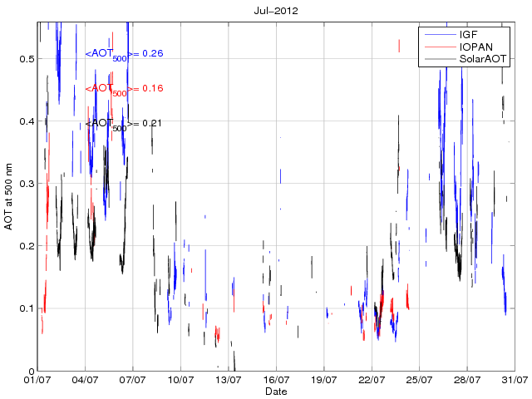532x399 pixels.
Task: Click the x-axis tick 04/07
Action: click(x=85, y=380)
